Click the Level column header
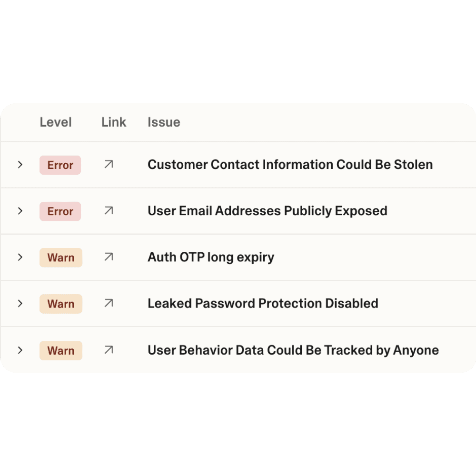 (56, 122)
